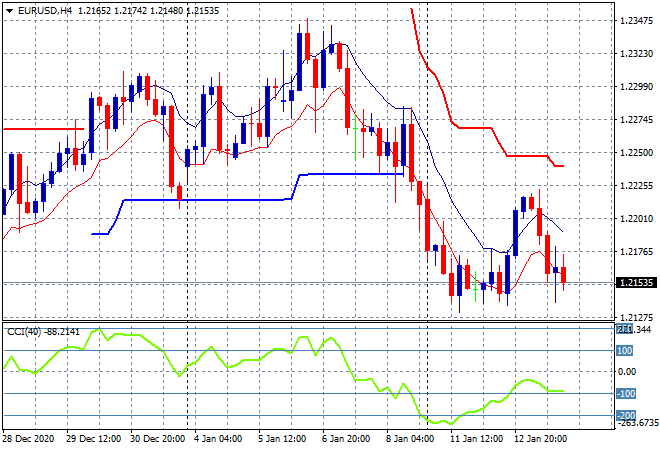Click the 1.22010 price scale label
This screenshot has width=660, height=450.
click(636, 218)
